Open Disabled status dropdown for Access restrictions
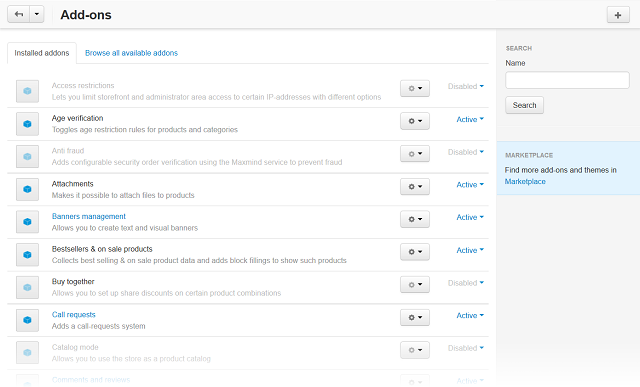The image size is (640, 387). click(466, 87)
